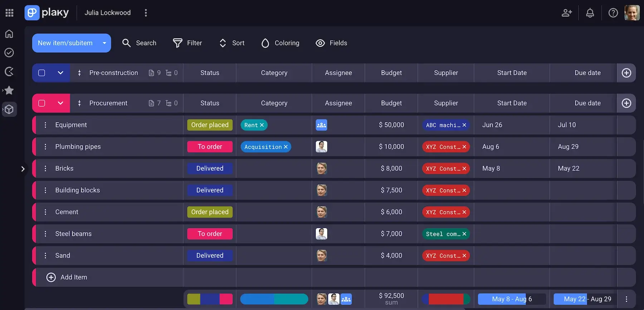Open Pre-construction group options dots
This screenshot has width=644, height=310.
(x=79, y=73)
